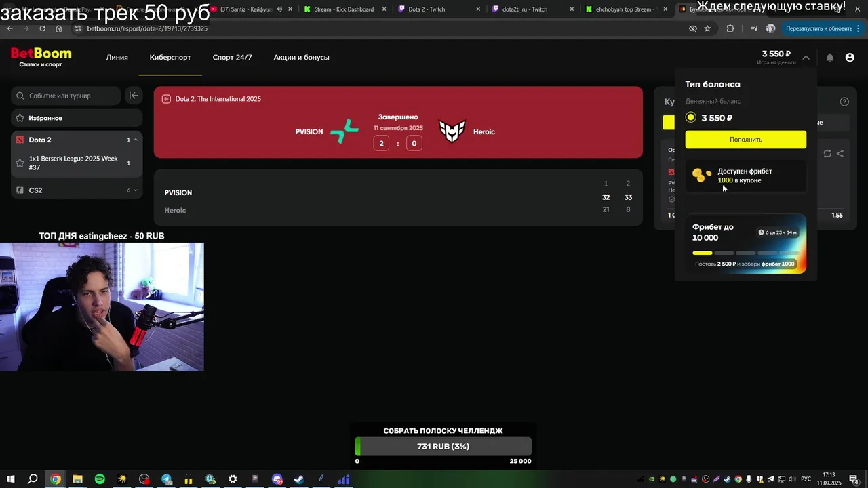Click the streamer webcam overlay
Screen dimensions: 868x488
tap(102, 307)
